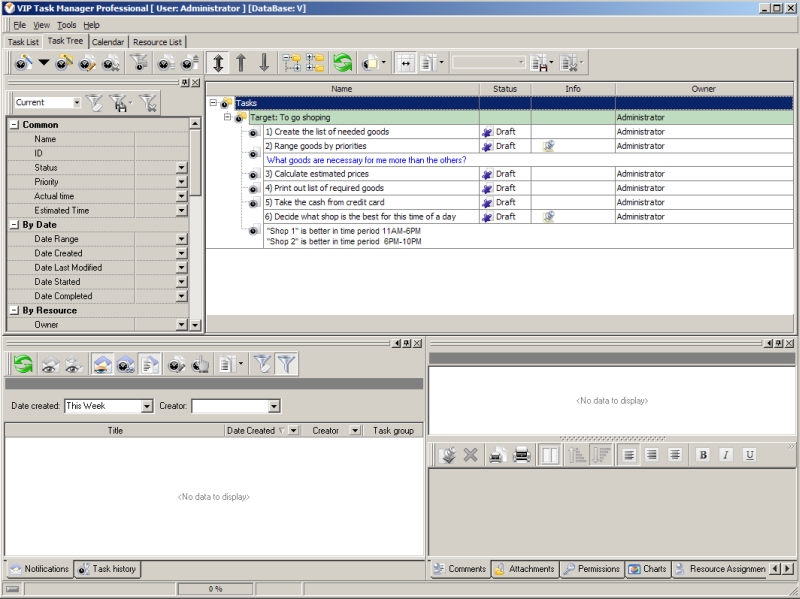800x599 pixels.
Task: Click the move task down arrow icon
Action: pos(264,63)
